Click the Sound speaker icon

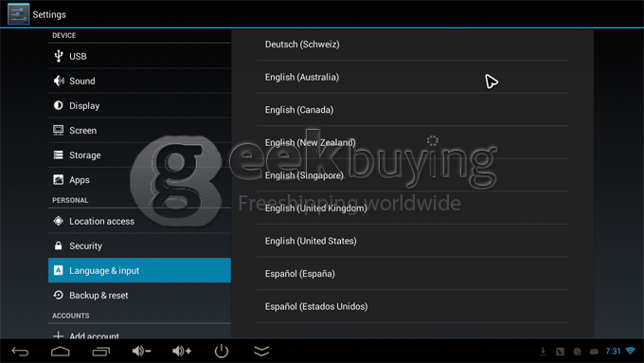pyautogui.click(x=59, y=81)
